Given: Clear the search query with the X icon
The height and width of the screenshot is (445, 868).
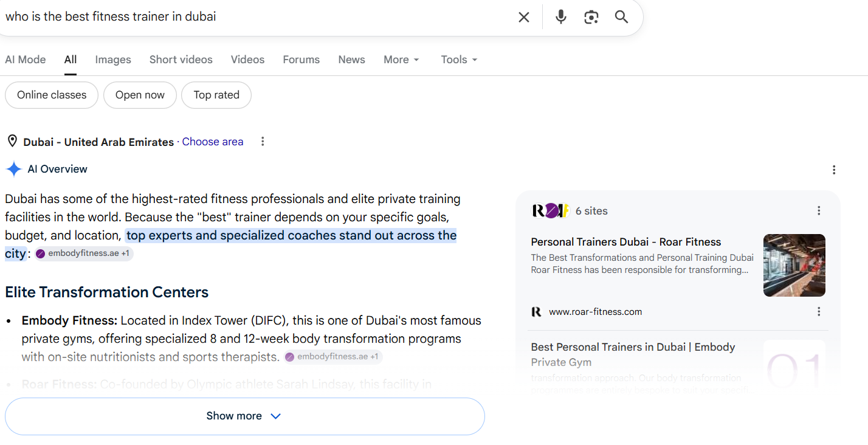Looking at the screenshot, I should pos(523,17).
